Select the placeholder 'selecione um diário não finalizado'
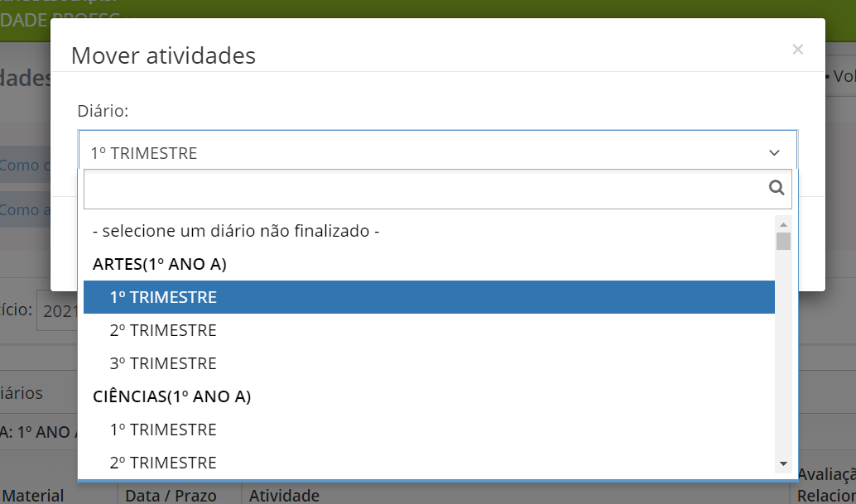The width and height of the screenshot is (856, 504). pyautogui.click(x=429, y=231)
